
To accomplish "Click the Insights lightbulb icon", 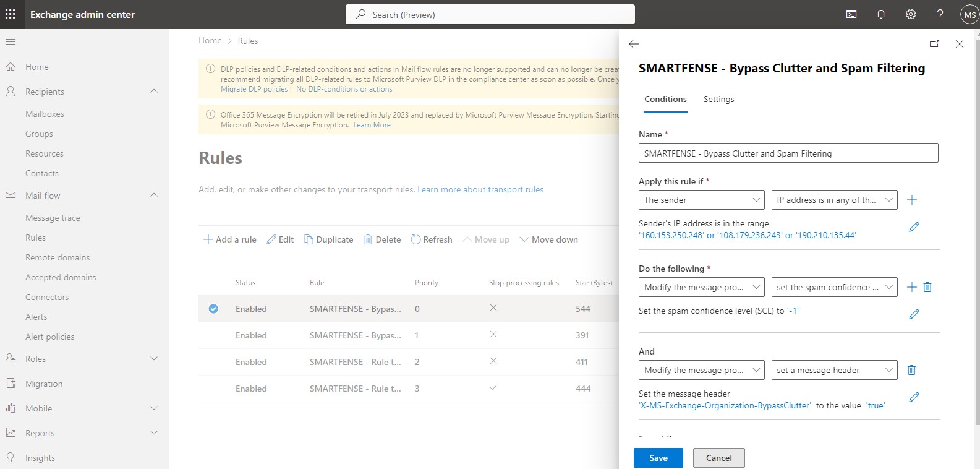I will click(11, 458).
